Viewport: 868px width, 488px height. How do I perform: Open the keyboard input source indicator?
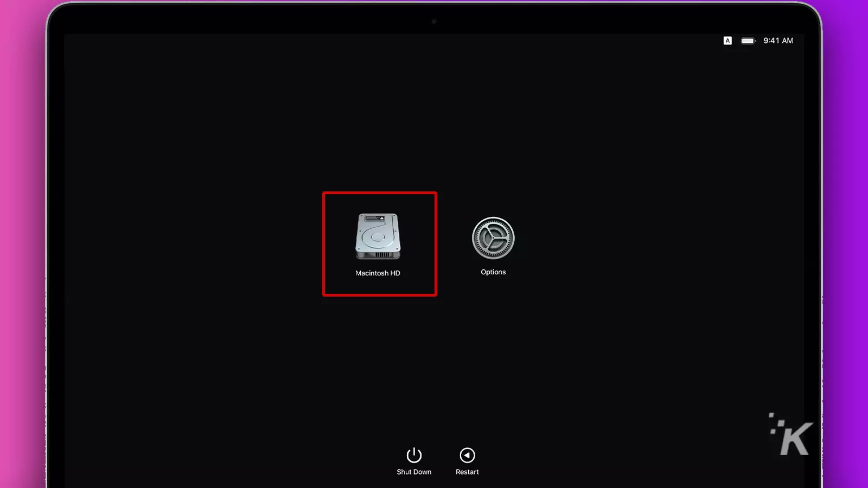[727, 41]
